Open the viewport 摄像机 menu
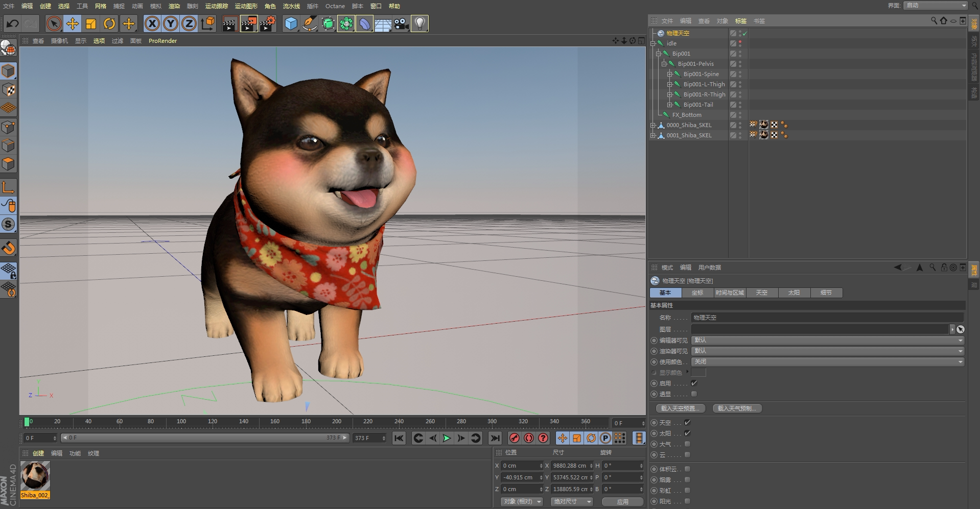Image resolution: width=980 pixels, height=509 pixels. pyautogui.click(x=59, y=41)
